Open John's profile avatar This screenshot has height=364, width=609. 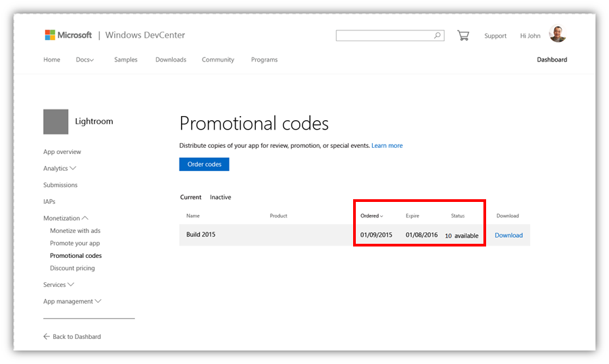pos(558,34)
